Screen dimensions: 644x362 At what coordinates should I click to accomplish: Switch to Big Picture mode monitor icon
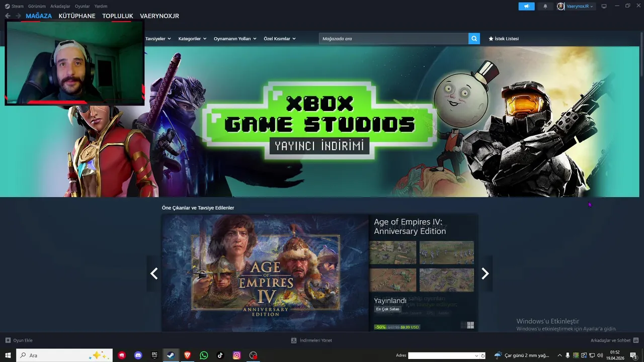point(604,6)
